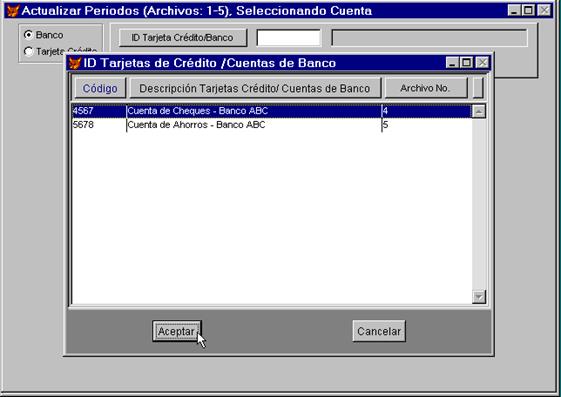Maximize the Actualizar Periodos window
The height and width of the screenshot is (397, 561).
pos(528,10)
